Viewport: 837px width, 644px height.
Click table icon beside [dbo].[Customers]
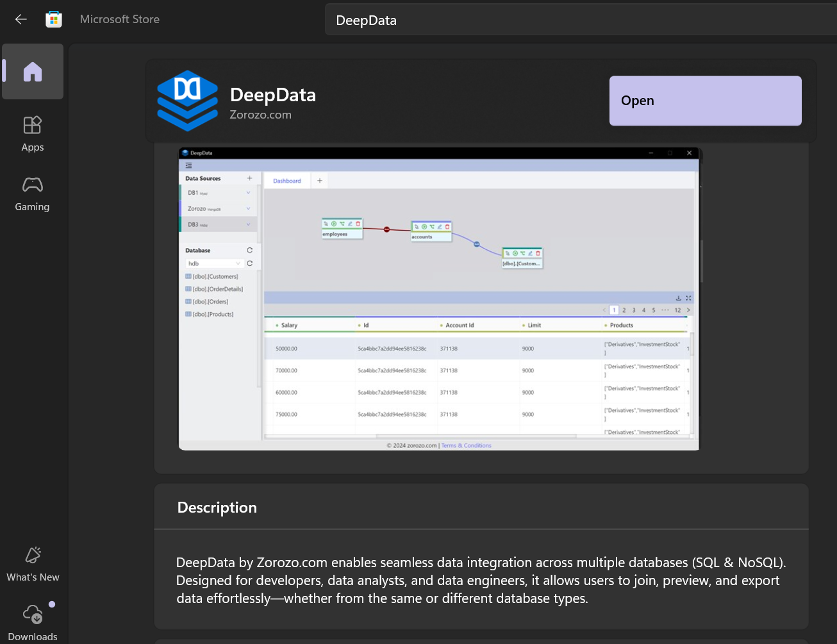pos(188,276)
